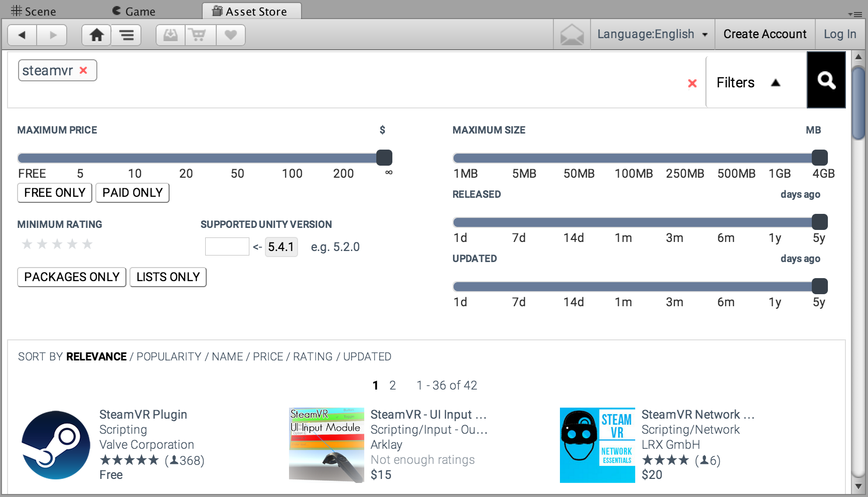The image size is (868, 497).
Task: Click the Maximum Price slider handle
Action: click(384, 158)
